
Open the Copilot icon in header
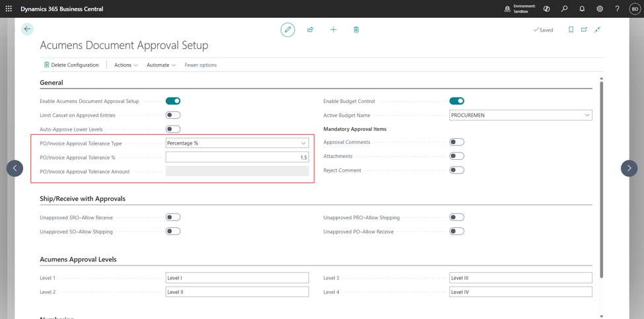point(546,9)
